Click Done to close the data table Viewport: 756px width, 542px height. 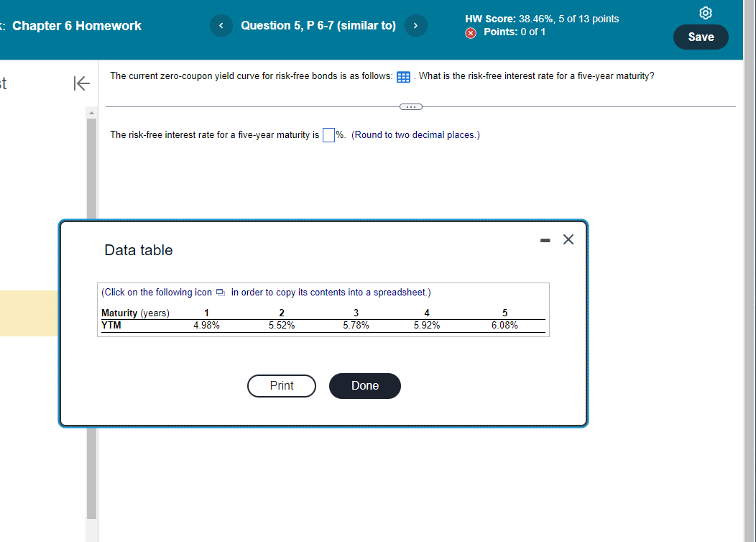[364, 386]
